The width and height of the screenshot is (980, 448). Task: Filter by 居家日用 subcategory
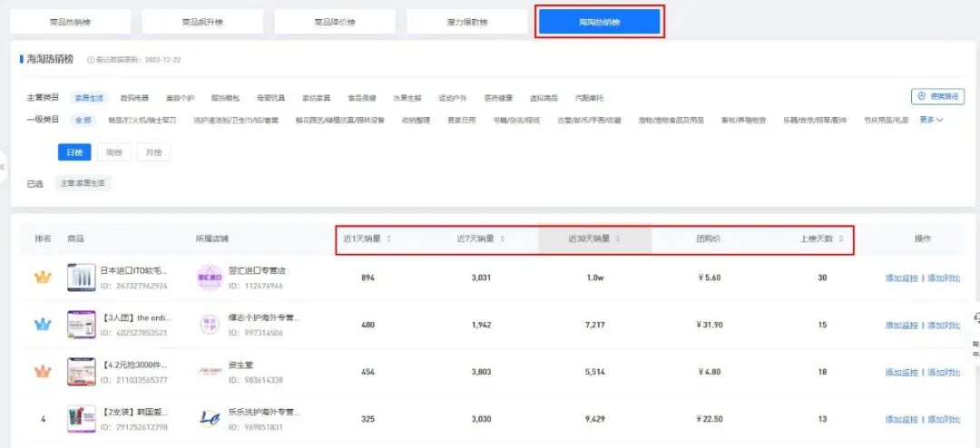[461, 120]
